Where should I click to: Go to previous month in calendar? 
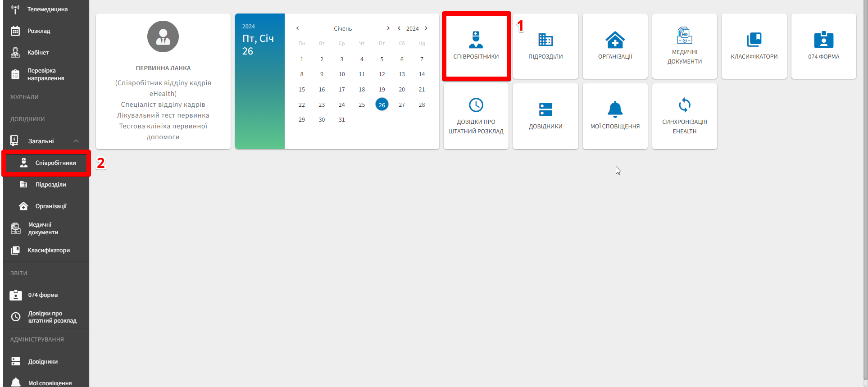pyautogui.click(x=297, y=28)
